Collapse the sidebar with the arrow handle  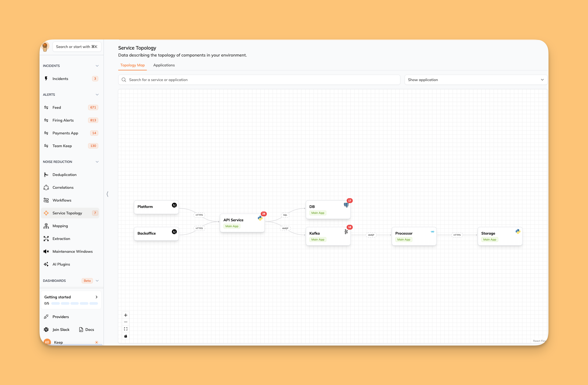click(107, 194)
